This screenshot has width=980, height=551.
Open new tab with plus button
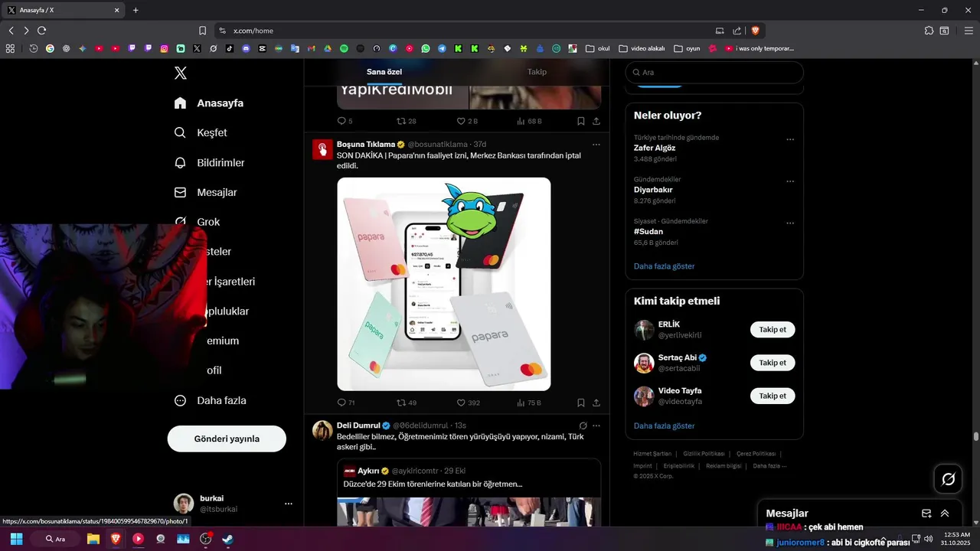[136, 10]
